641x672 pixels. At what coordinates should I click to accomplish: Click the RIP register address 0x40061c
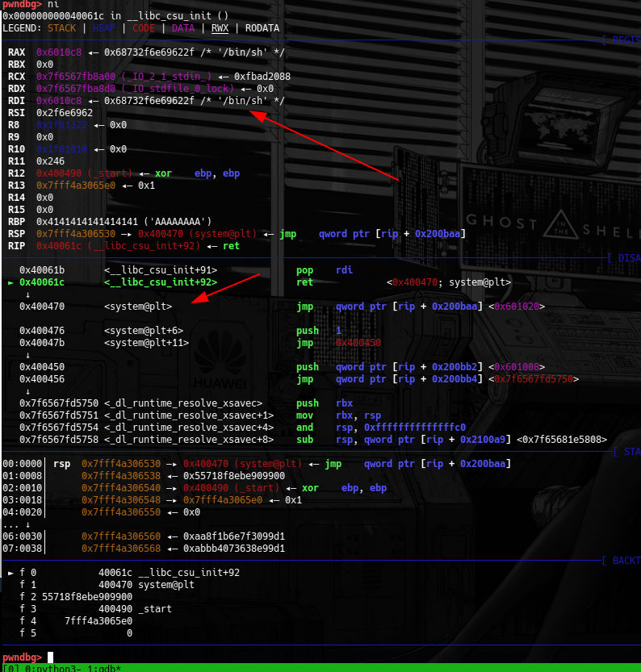coord(56,246)
